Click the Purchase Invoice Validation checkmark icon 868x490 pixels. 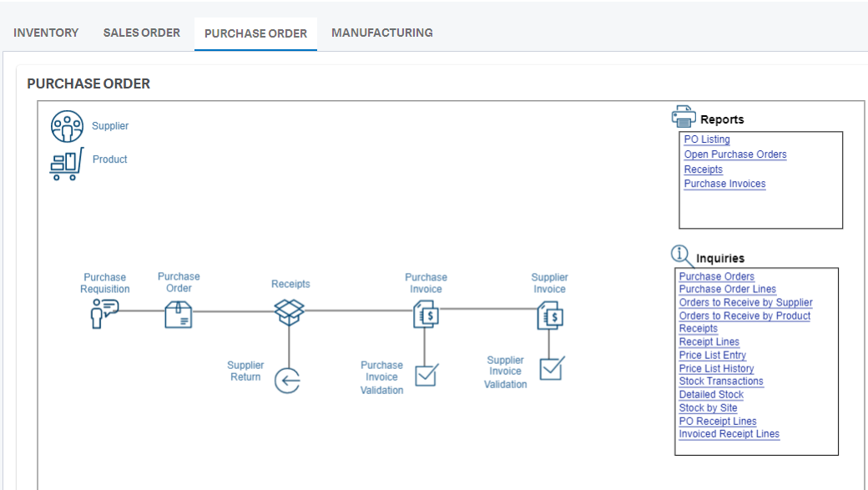coord(425,377)
